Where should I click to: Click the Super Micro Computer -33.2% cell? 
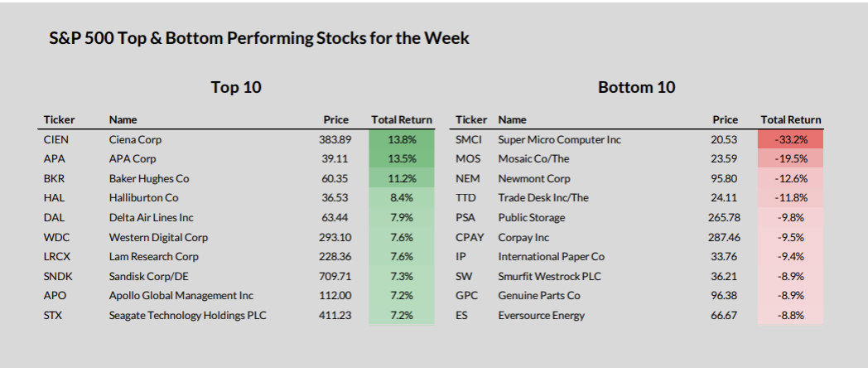pos(790,139)
